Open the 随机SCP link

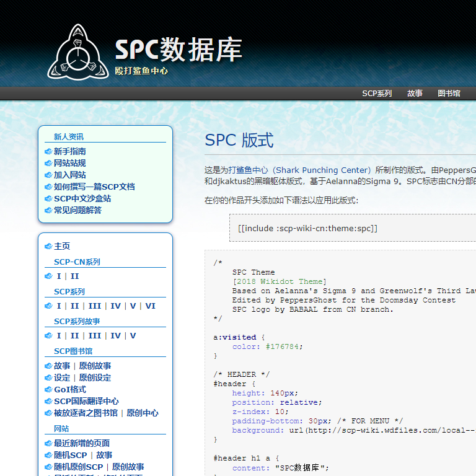coord(71,455)
